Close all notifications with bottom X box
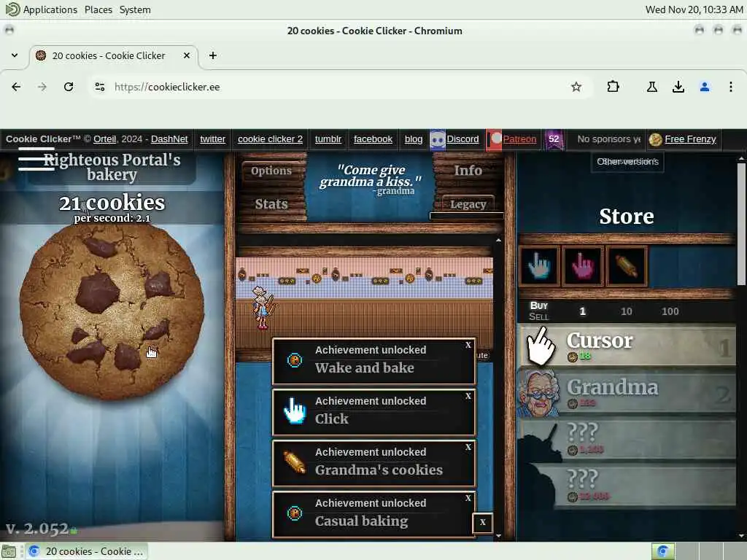The height and width of the screenshot is (560, 747). pos(483,522)
